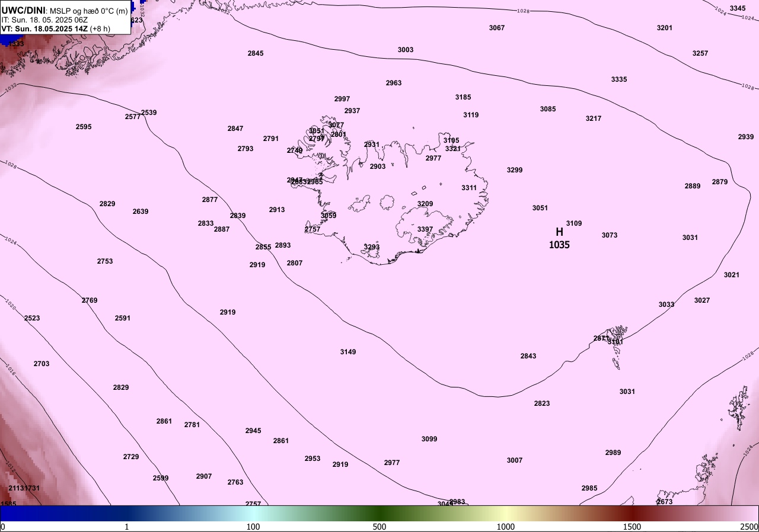Viewport: 759px width, 532px height.
Task: Click the 2989 height value
Action: [x=613, y=453]
